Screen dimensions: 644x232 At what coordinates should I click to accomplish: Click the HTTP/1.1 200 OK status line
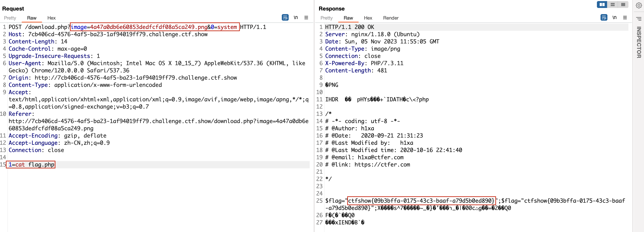350,27
